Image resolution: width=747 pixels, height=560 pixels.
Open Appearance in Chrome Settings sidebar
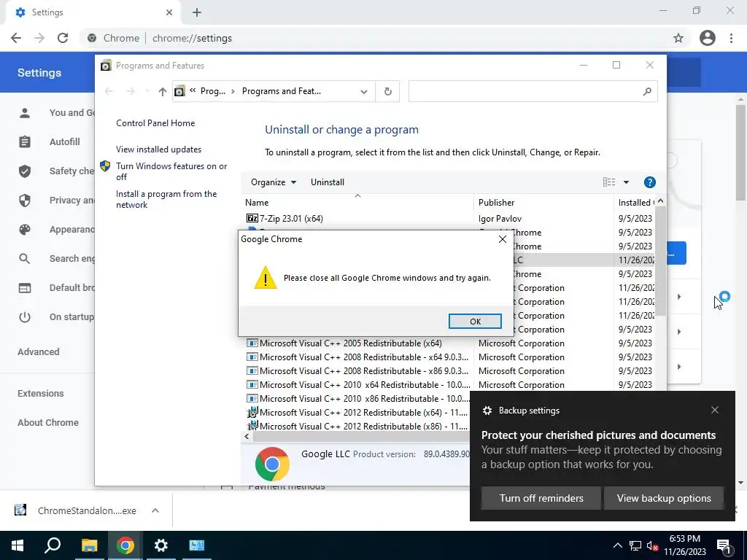(x=71, y=230)
